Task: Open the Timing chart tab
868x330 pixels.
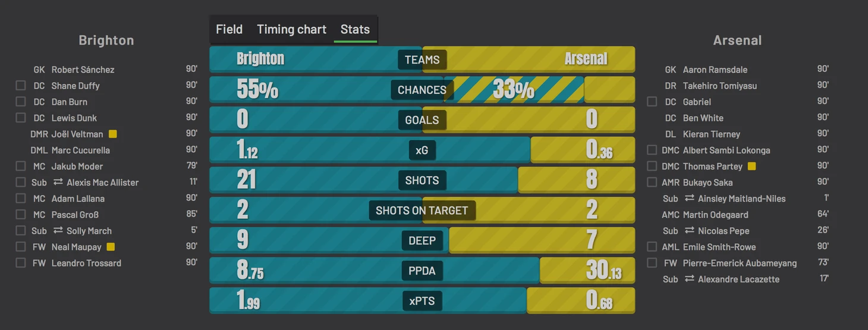Action: click(291, 29)
